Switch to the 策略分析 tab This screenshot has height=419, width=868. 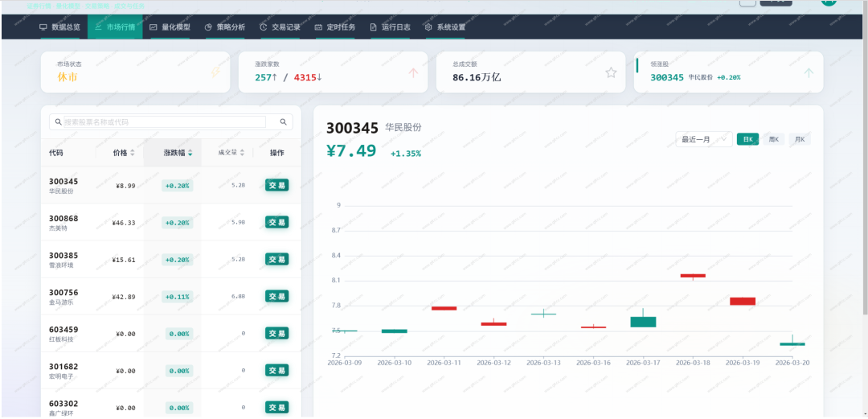point(225,27)
